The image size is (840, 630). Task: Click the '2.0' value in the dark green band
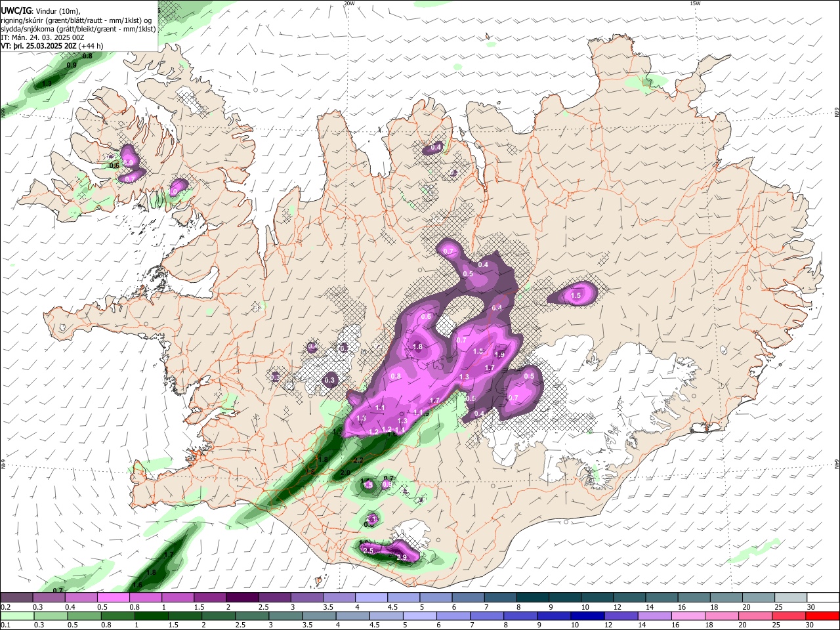(346, 473)
